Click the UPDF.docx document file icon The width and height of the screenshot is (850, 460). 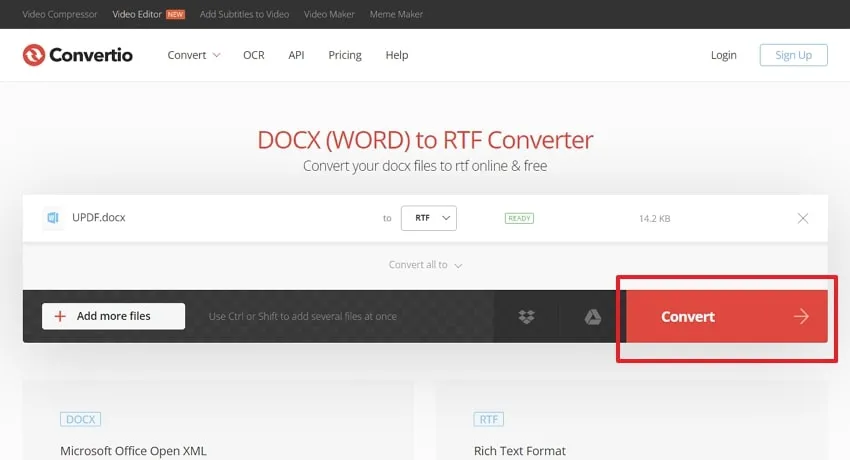(x=53, y=218)
